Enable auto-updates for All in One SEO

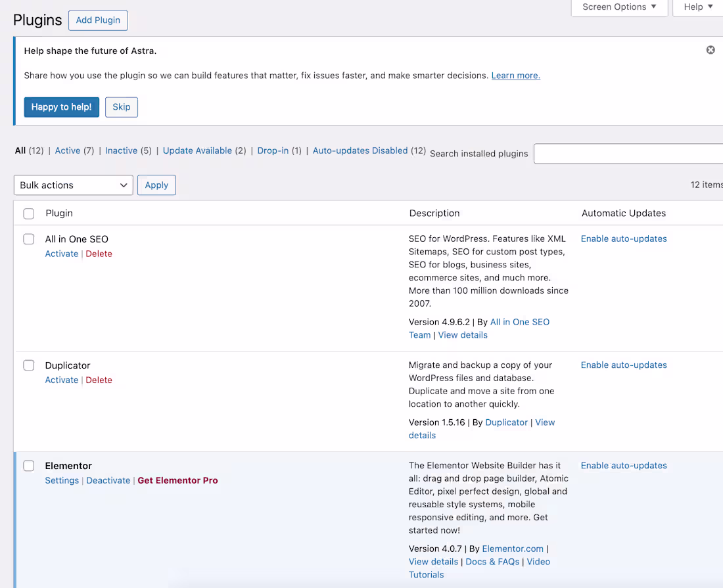coord(623,238)
